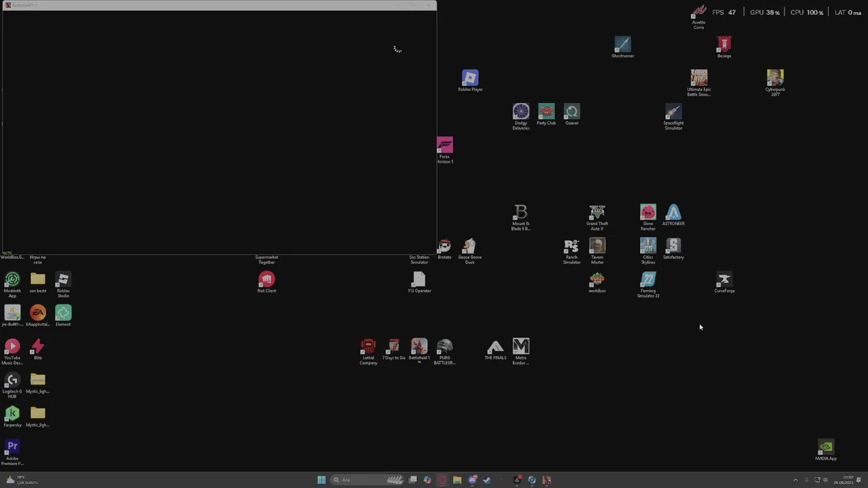Open Steam from the taskbar
Screen dimensions: 868x488
pos(532,480)
